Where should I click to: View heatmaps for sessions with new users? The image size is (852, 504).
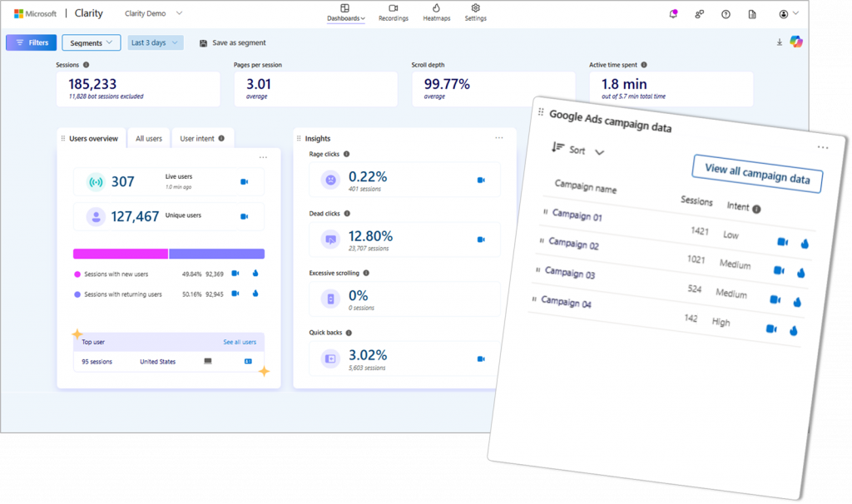255,273
